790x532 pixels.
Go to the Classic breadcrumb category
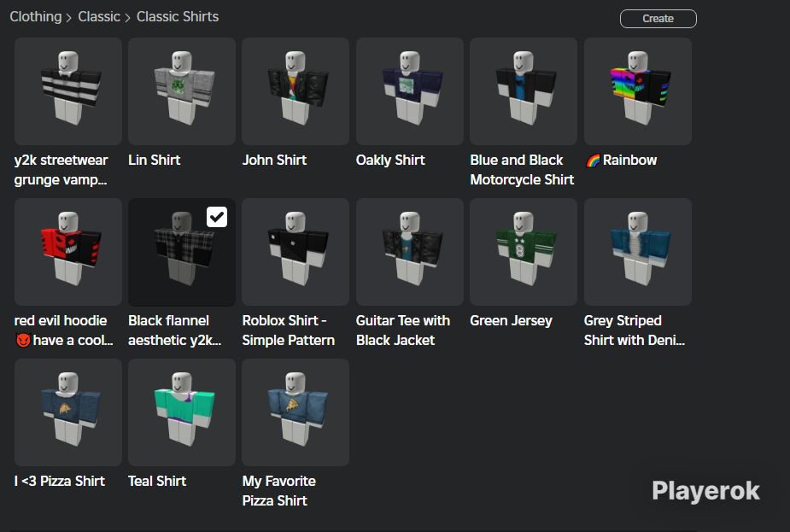point(99,16)
